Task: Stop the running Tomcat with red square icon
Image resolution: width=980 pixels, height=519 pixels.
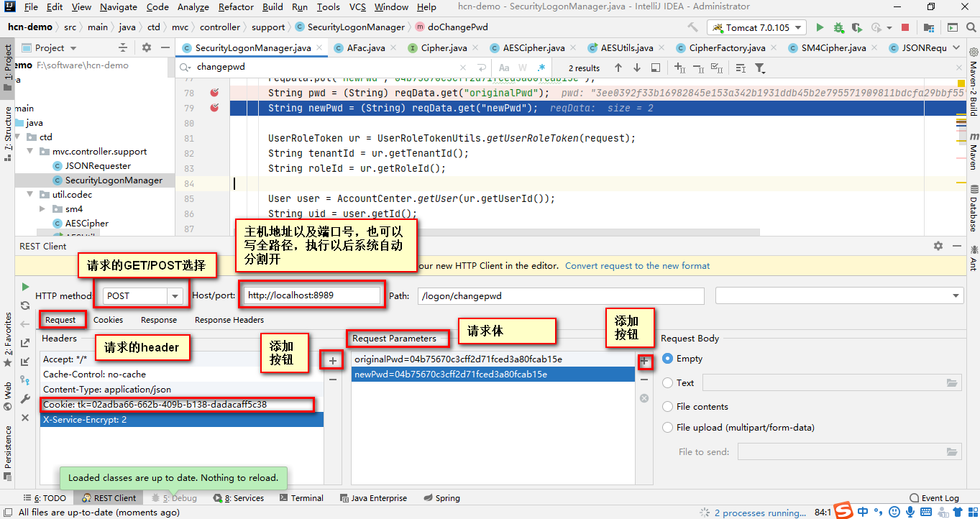Action: (904, 27)
